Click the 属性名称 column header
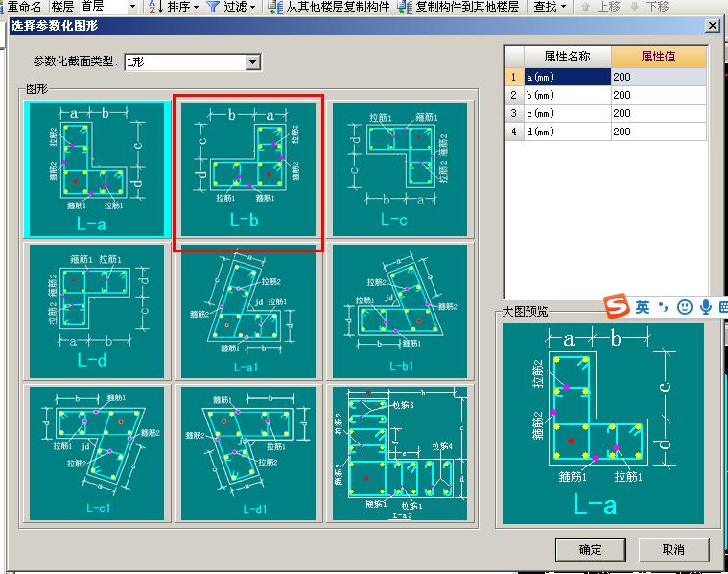Screen dimensions: 728x574 coord(568,57)
